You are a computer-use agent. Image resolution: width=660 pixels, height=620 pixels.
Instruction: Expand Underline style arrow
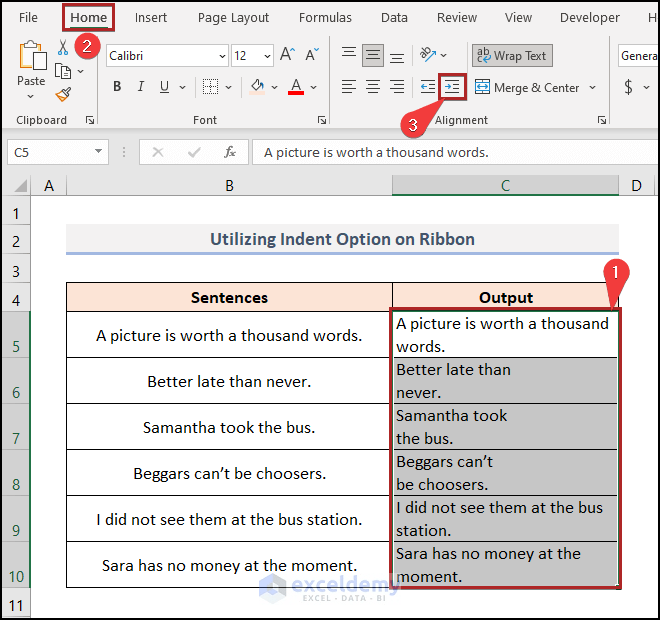182,88
